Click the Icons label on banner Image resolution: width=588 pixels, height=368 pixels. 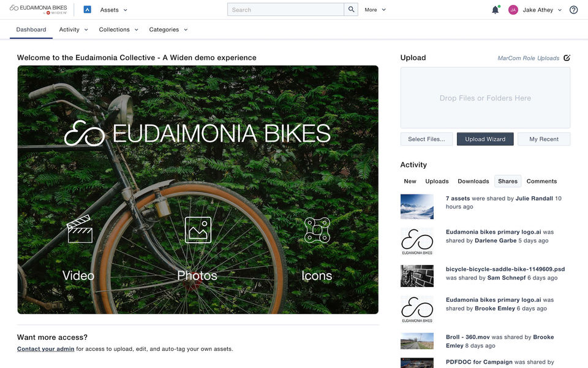317,275
